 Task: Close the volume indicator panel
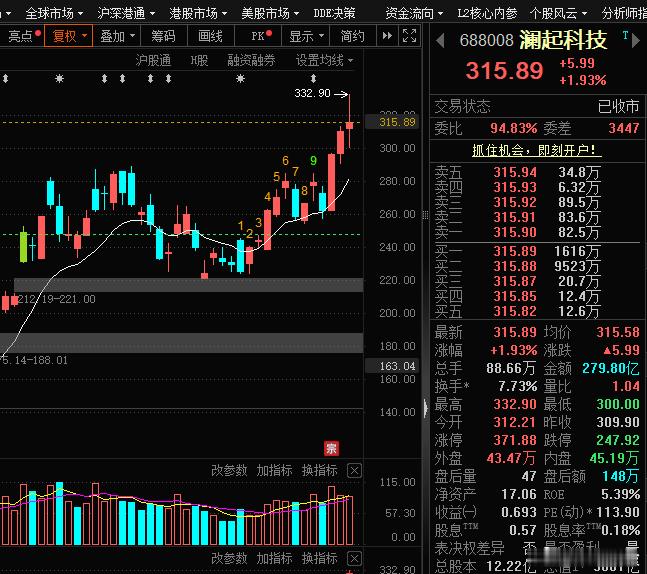point(354,470)
